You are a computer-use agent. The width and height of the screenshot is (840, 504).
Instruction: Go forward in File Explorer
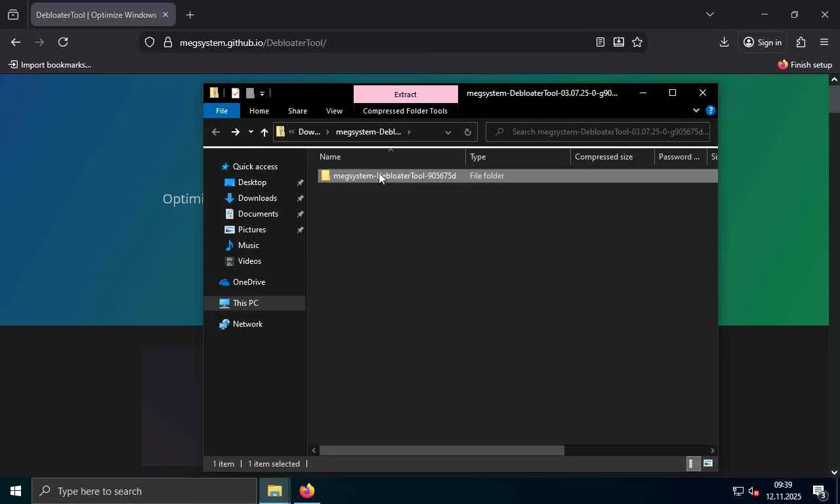tap(235, 132)
